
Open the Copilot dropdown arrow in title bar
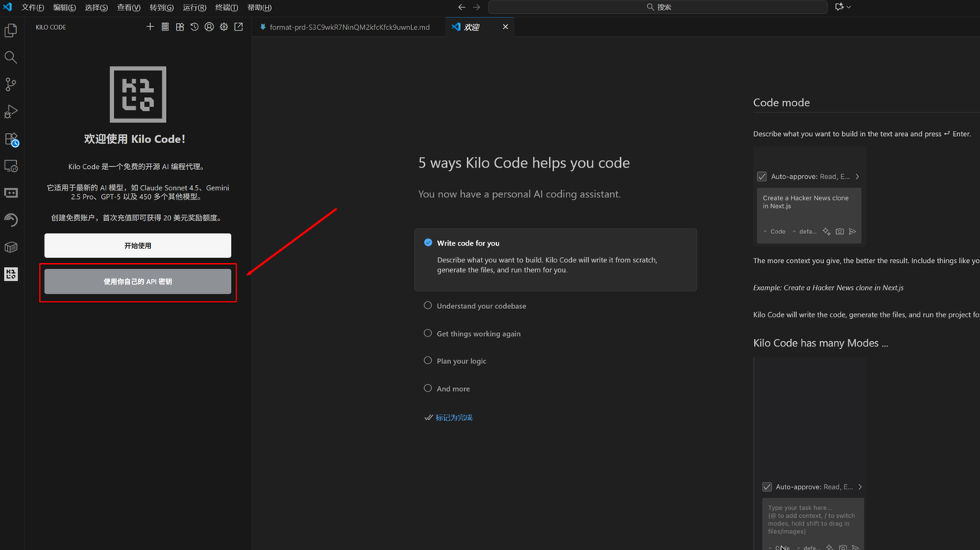coord(849,7)
